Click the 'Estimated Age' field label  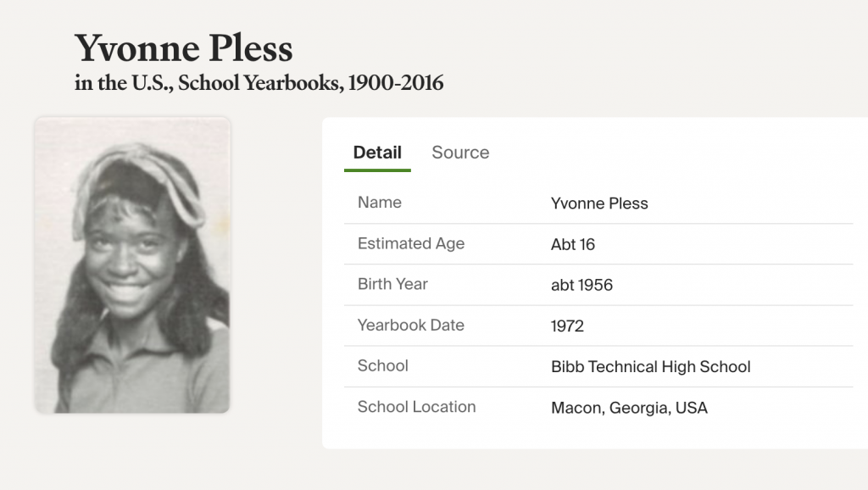coord(411,243)
